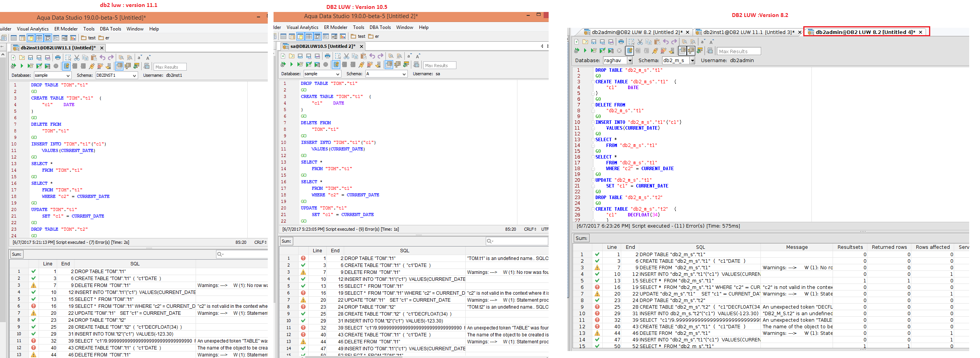Viewport: 980px width, 358px height.
Task: Click Redo arrow in sa@DB2LUW10.5 toolbar
Action: click(380, 56)
